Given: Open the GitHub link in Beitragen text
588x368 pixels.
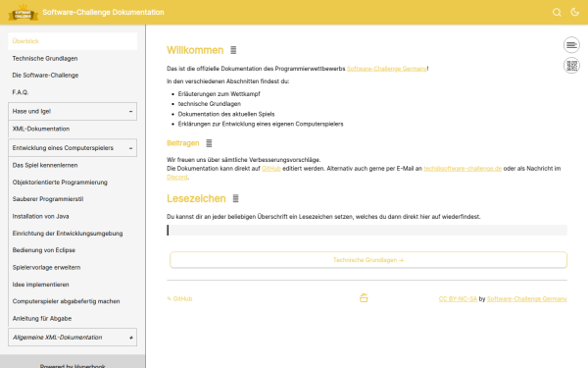Looking at the screenshot, I should [271, 169].
